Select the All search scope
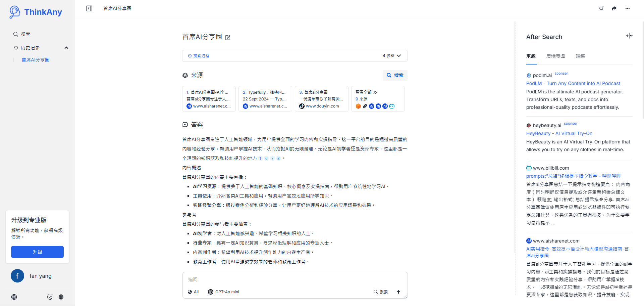Viewport: 644px width, 306px height. click(x=193, y=292)
